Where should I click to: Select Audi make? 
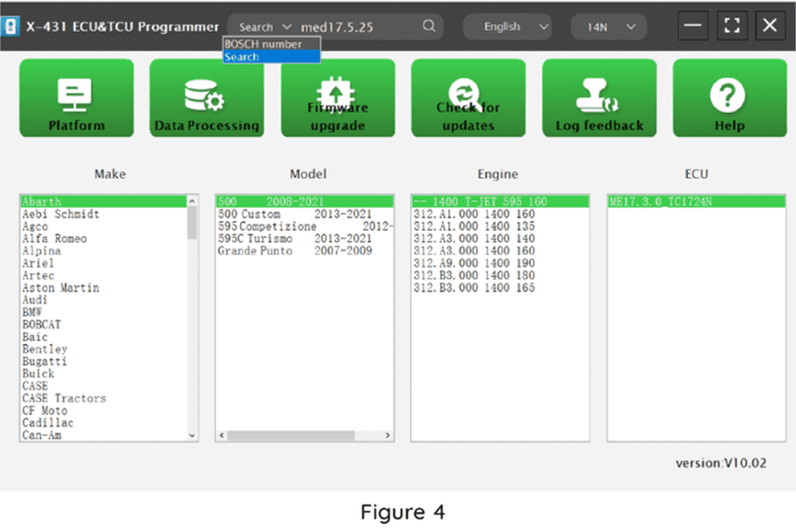click(x=103, y=300)
